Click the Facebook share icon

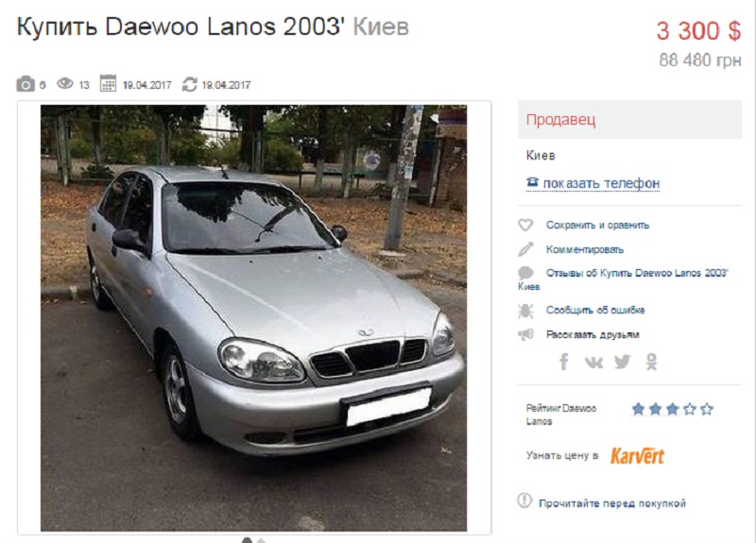[x=564, y=362]
